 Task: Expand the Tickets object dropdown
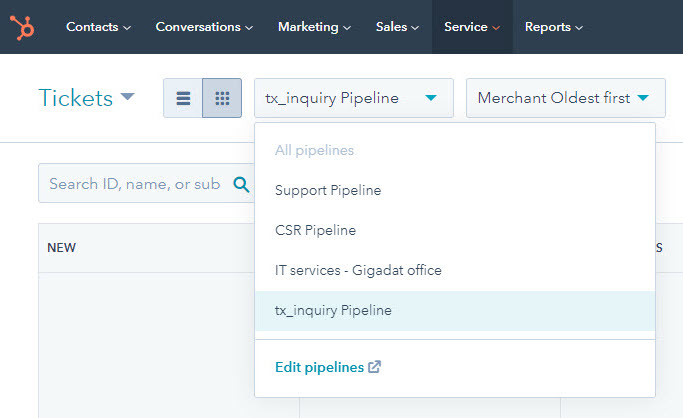click(87, 98)
